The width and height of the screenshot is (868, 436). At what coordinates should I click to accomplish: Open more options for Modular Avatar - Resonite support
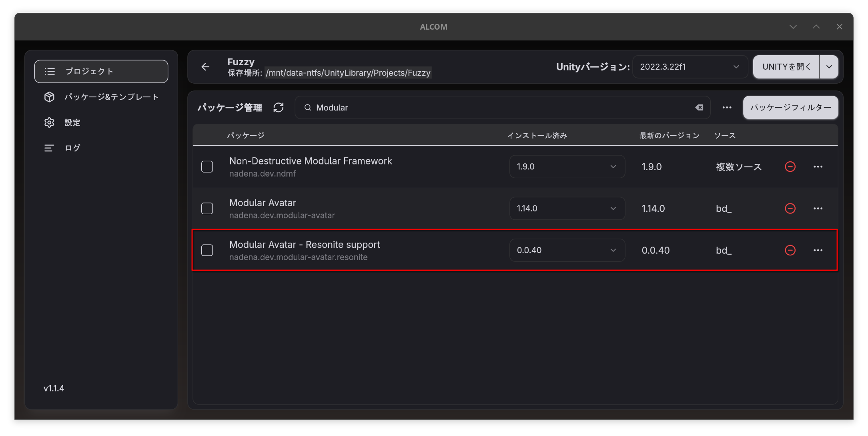click(x=818, y=250)
